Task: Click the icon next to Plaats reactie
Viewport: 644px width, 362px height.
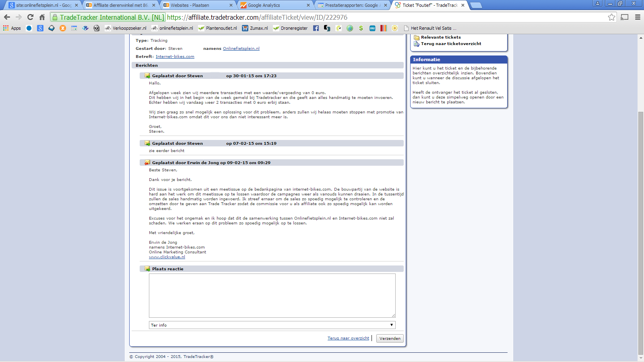Action: click(x=147, y=269)
